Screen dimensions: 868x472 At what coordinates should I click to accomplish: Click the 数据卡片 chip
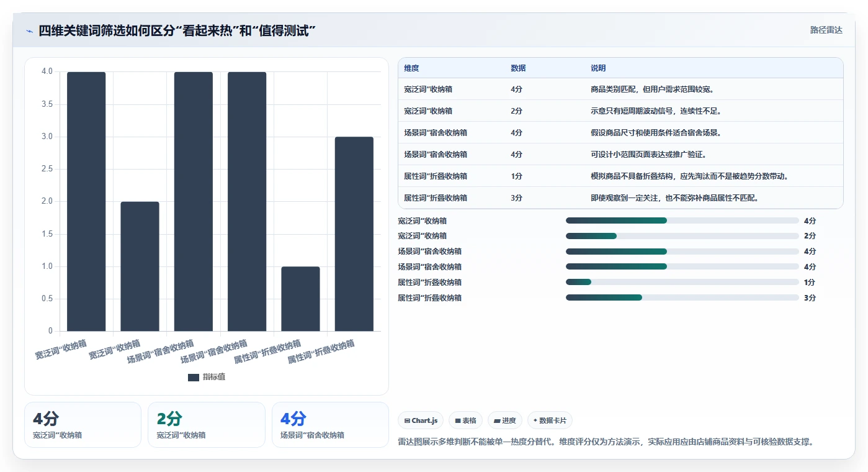pyautogui.click(x=550, y=420)
